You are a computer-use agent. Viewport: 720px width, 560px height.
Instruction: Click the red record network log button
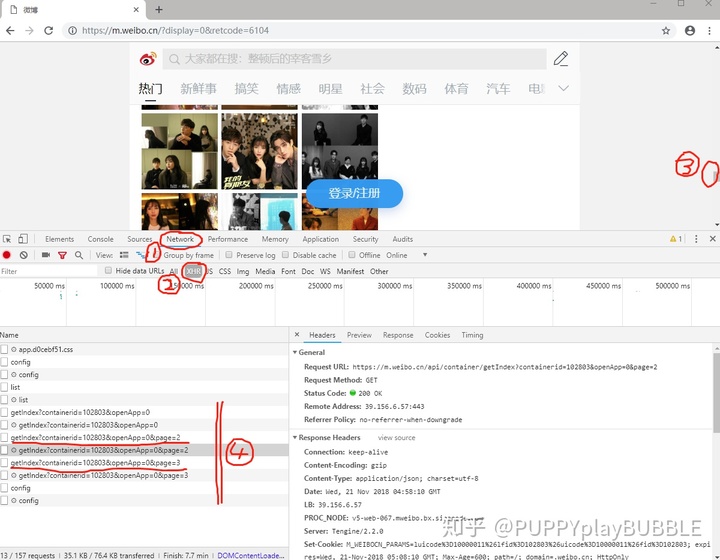pos(6,255)
